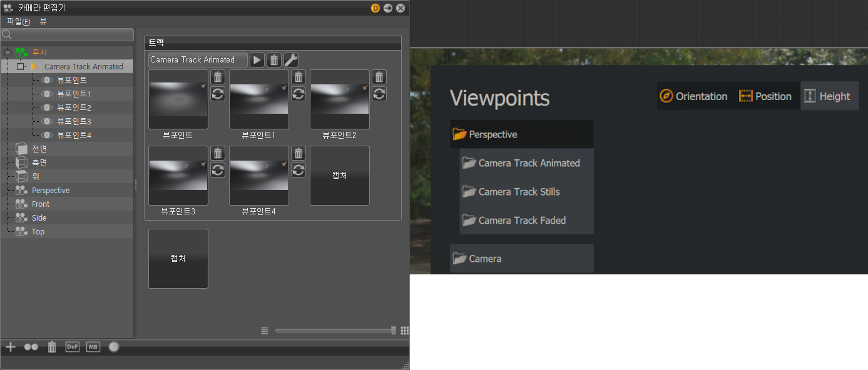Click the orange D icon in title bar
The width and height of the screenshot is (868, 370).
[x=375, y=8]
